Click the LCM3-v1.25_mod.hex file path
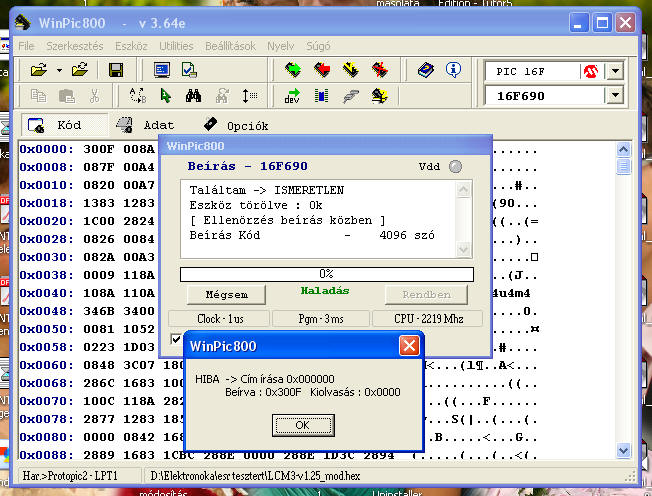 coord(255,475)
